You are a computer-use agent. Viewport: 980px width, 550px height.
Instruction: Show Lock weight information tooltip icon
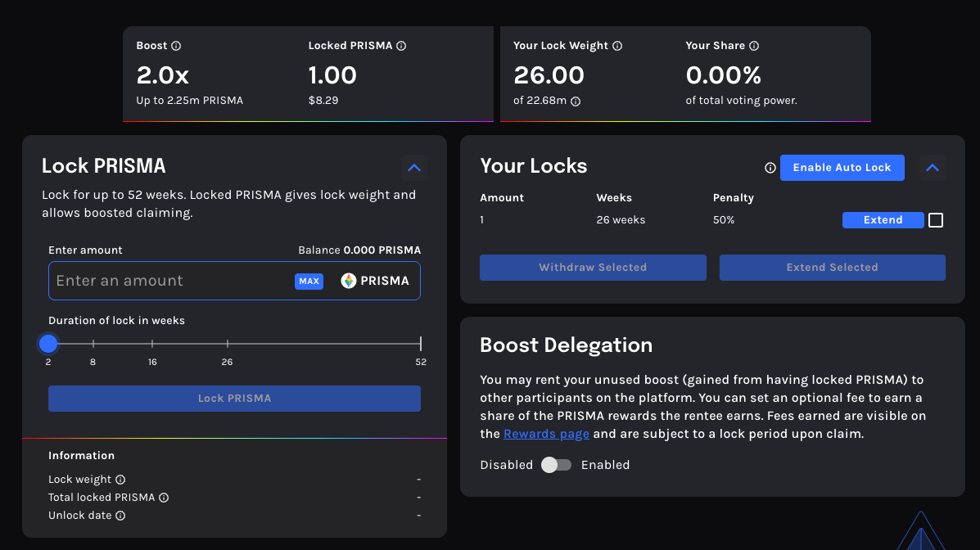(x=120, y=480)
